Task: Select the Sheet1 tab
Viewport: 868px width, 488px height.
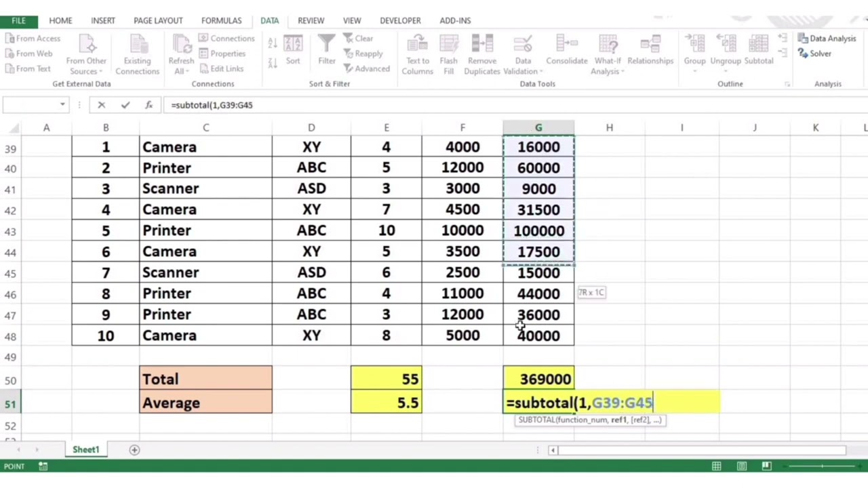Action: 86,449
